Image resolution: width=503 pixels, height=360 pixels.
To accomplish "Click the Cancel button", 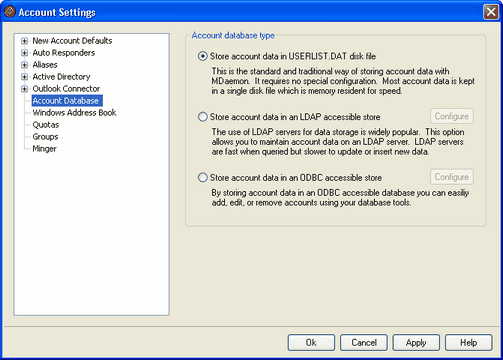I will pos(364,343).
